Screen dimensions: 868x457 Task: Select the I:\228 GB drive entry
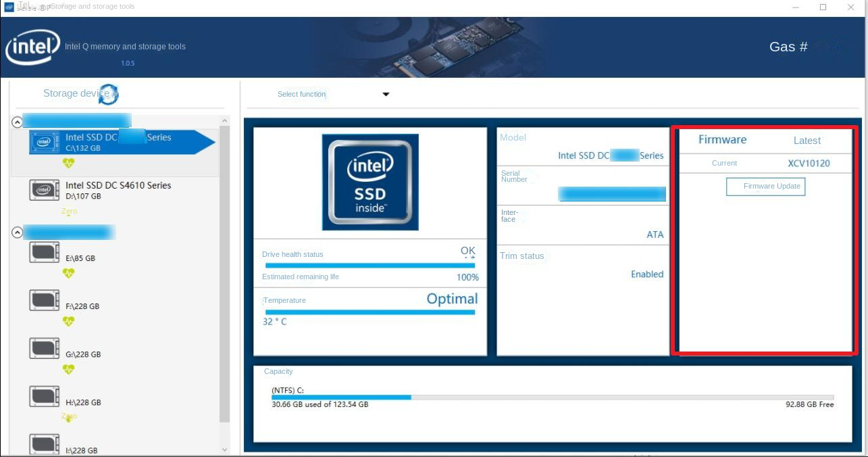(82, 450)
